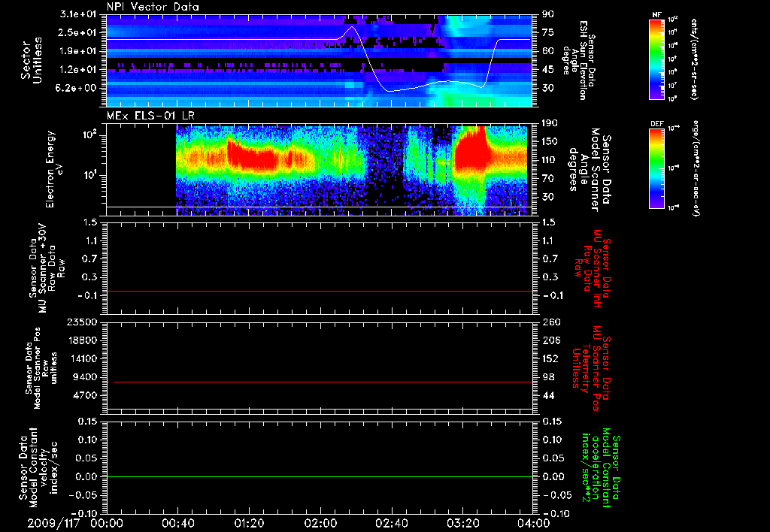This screenshot has width=770, height=532.
Task: Click the NF "cnts/(cm**2-sr-sec)" units label
Action: click(694, 59)
